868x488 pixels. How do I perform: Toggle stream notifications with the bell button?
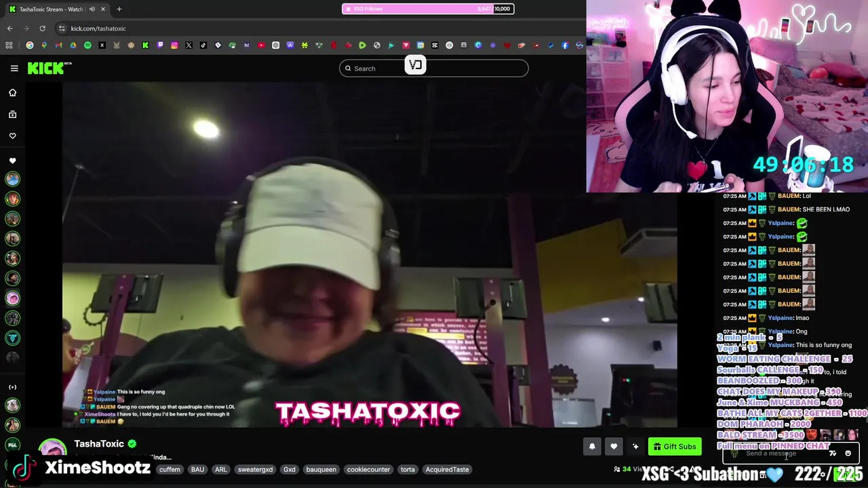click(592, 446)
